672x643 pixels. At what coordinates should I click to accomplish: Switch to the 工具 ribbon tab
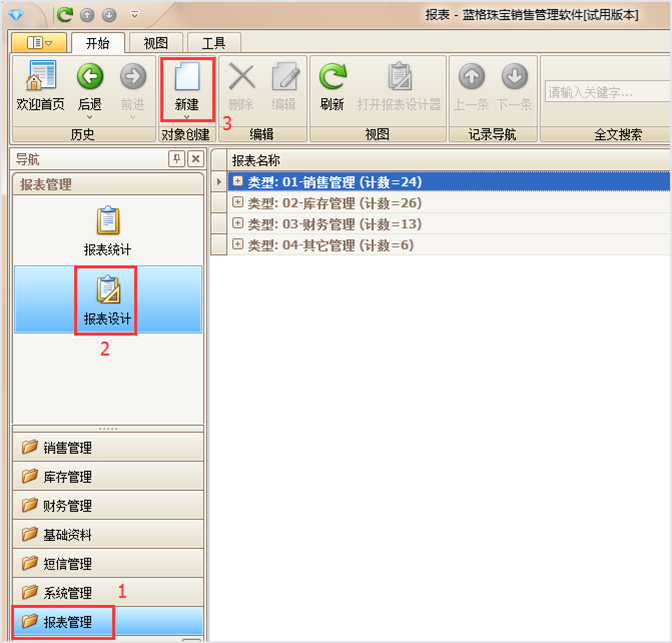pos(213,43)
